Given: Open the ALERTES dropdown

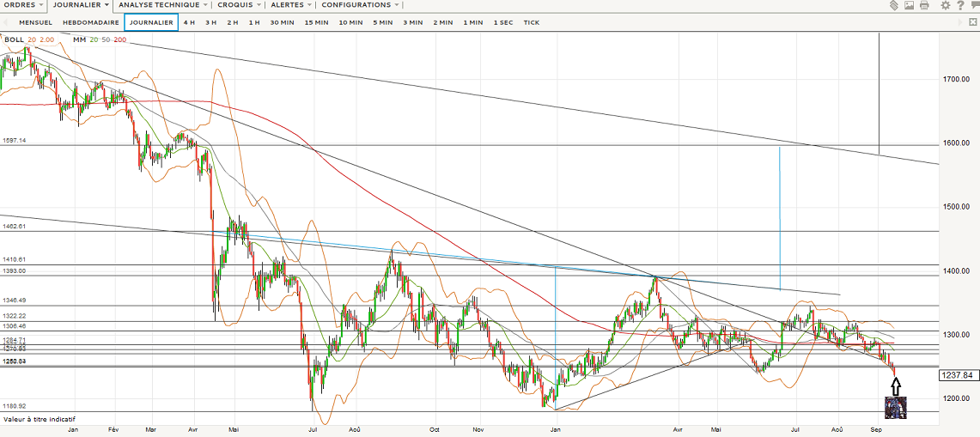Looking at the screenshot, I should [x=291, y=5].
